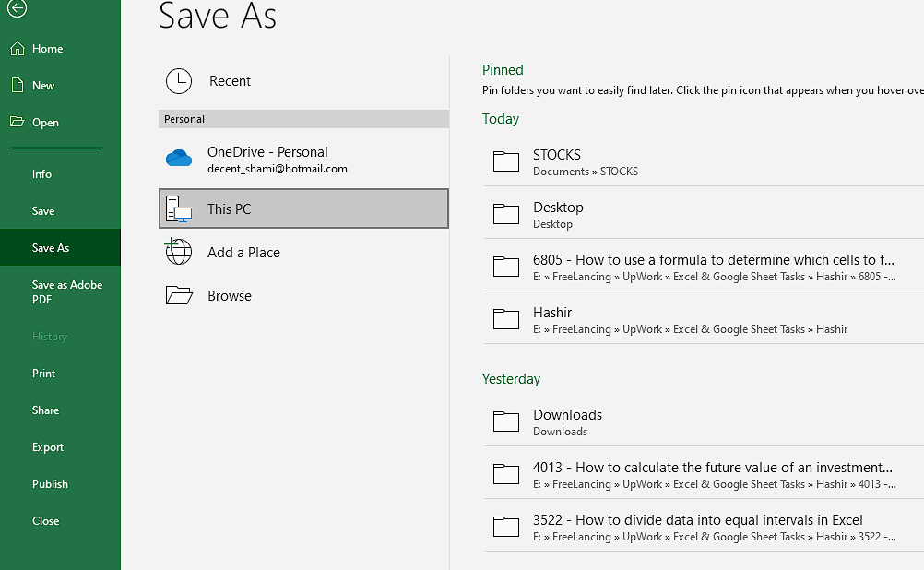Image resolution: width=924 pixels, height=570 pixels.
Task: Click the Add a Place globe icon
Action: (x=177, y=252)
